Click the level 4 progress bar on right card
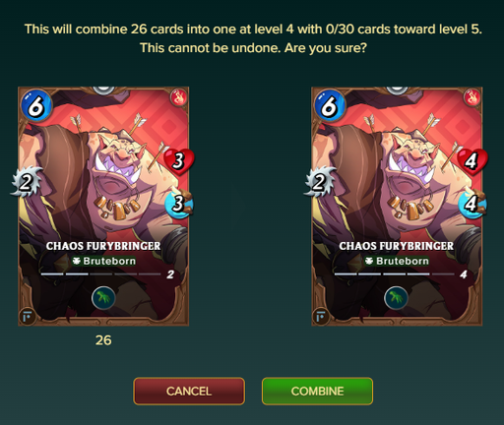The width and height of the screenshot is (504, 425). (x=394, y=273)
